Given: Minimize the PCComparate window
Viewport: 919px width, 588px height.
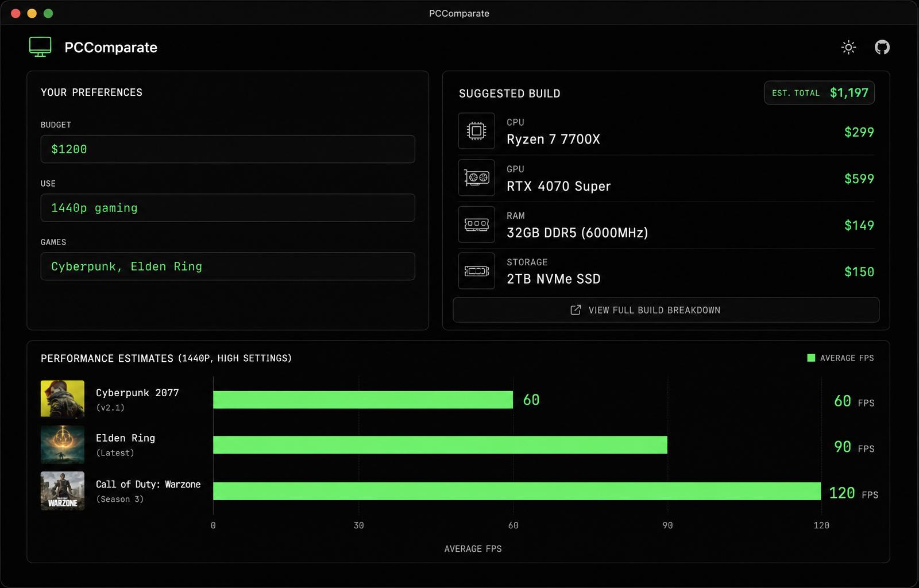Looking at the screenshot, I should pyautogui.click(x=32, y=13).
